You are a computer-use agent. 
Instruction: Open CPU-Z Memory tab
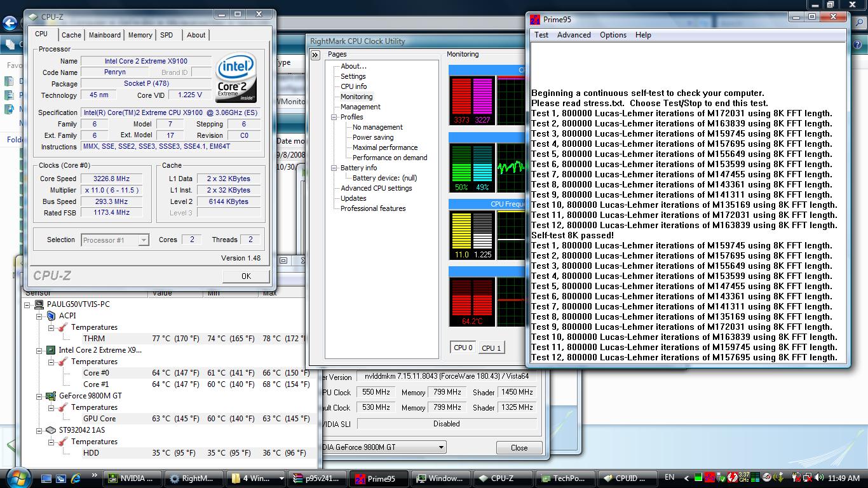[x=140, y=35]
